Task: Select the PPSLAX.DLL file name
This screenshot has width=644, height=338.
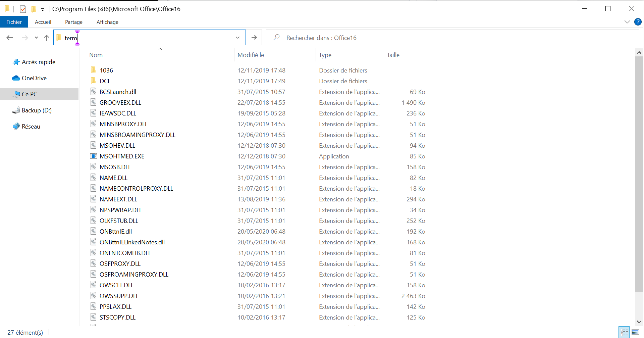Action: click(x=115, y=307)
